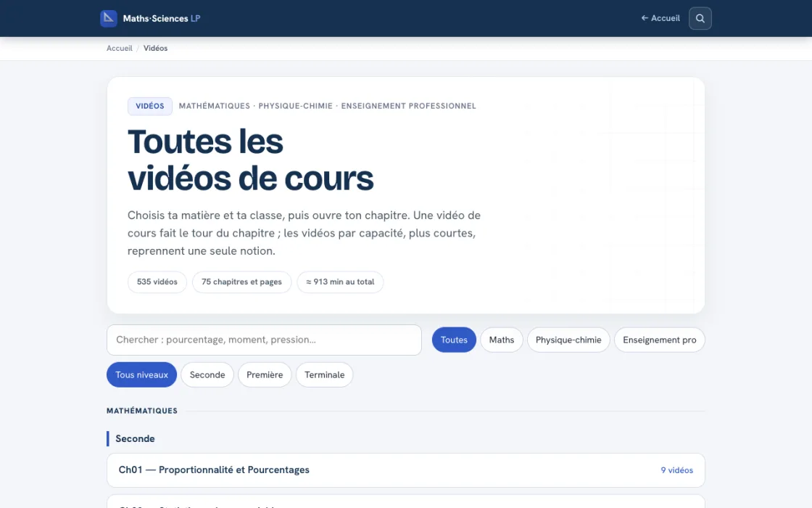
Task: Go back via the Accueil arrow link
Action: [x=660, y=18]
